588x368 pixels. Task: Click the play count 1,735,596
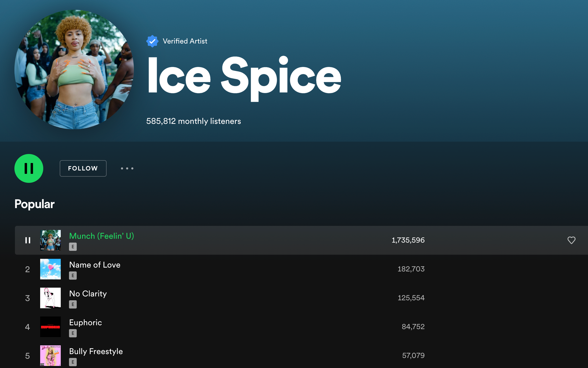408,240
